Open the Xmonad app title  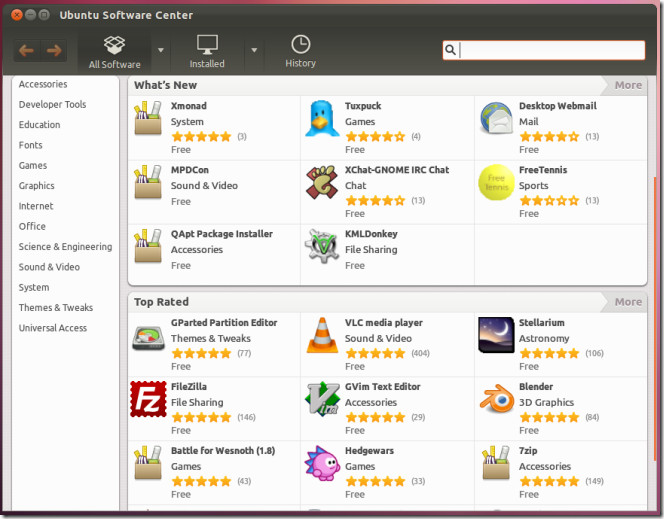click(x=189, y=106)
